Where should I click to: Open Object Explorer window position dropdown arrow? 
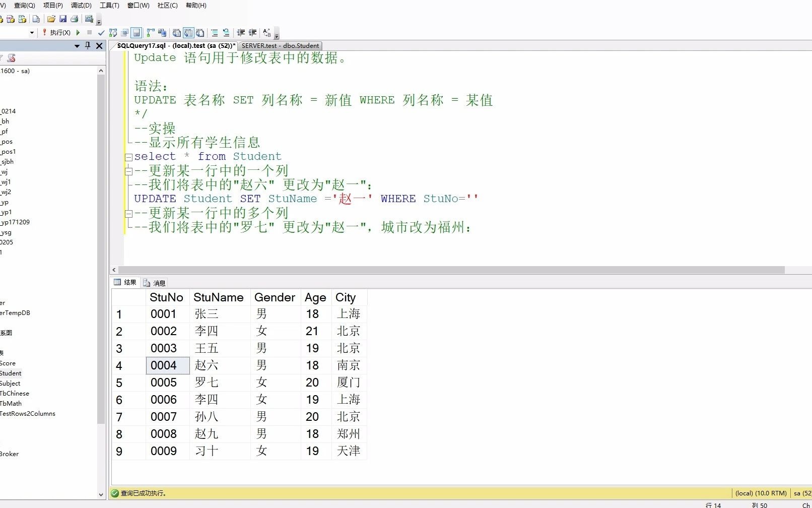pyautogui.click(x=77, y=46)
